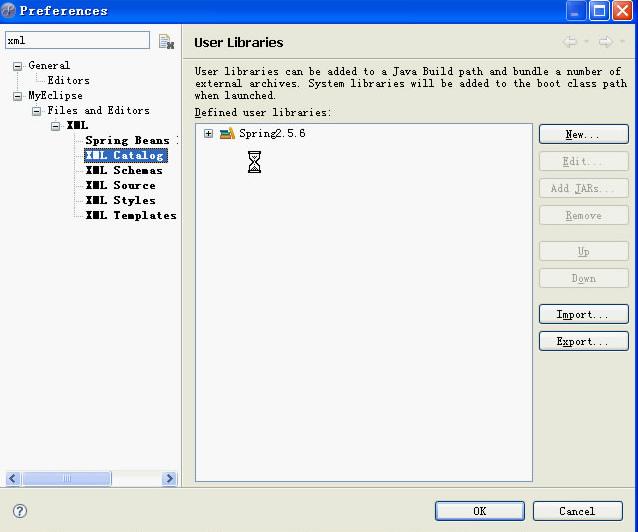Click the Add JARs... button
Viewport: 638px width, 532px height.
tap(583, 188)
